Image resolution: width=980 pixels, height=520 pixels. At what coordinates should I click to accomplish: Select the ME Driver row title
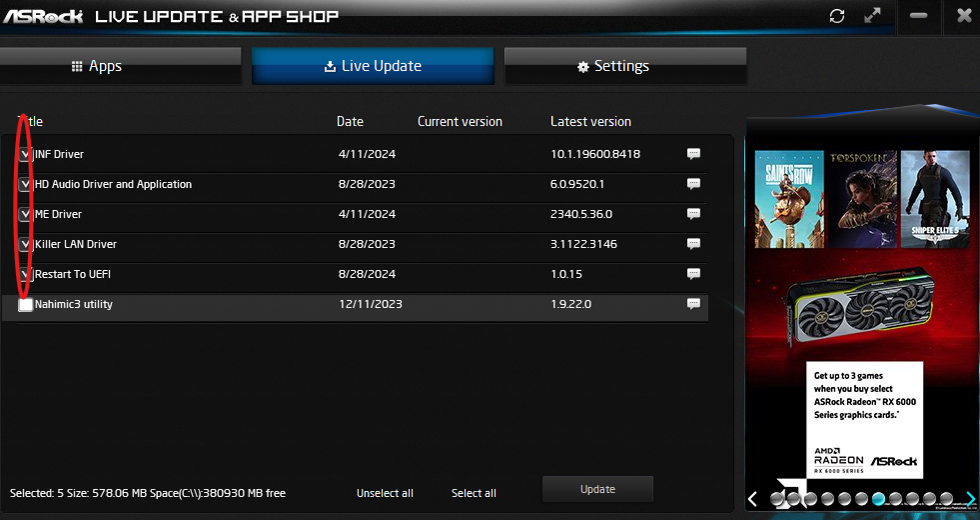click(x=58, y=214)
